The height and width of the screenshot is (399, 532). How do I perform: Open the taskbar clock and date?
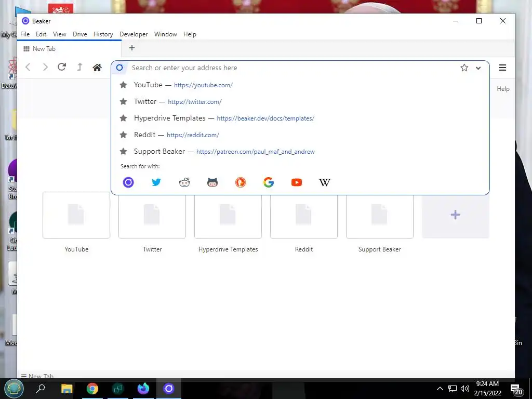click(487, 389)
